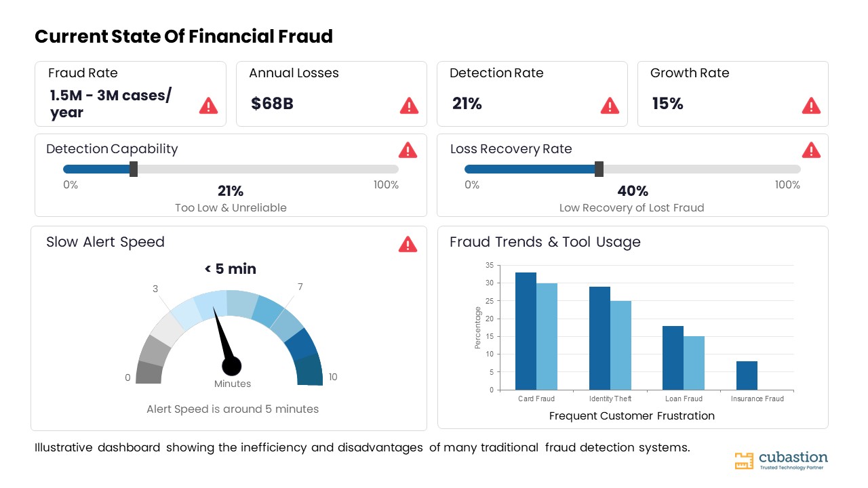Click the gauge needle pivot knob
Screen dimensions: 868x488
232,366
